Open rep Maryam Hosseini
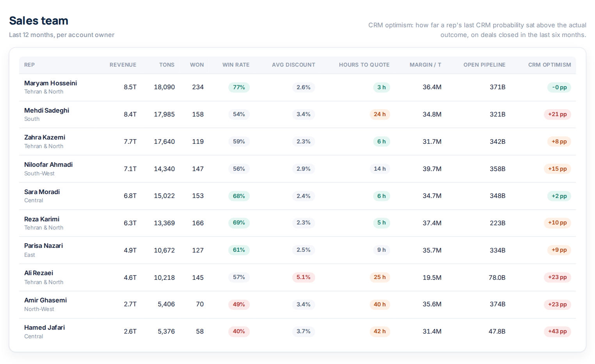595x364 pixels. click(50, 83)
